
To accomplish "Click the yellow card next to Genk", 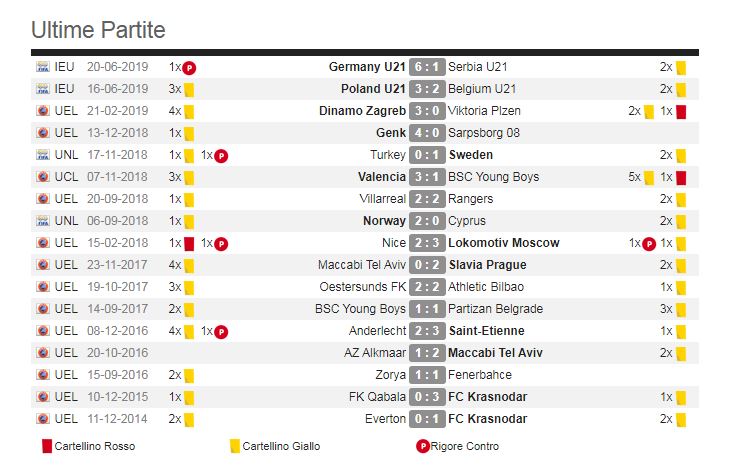I will (x=188, y=133).
